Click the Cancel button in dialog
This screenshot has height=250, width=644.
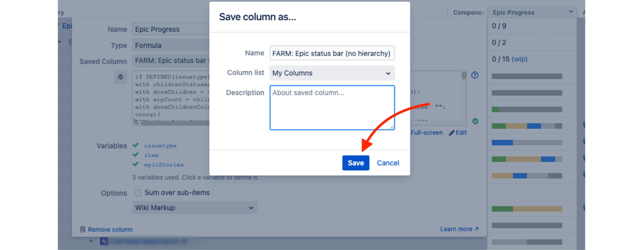388,163
